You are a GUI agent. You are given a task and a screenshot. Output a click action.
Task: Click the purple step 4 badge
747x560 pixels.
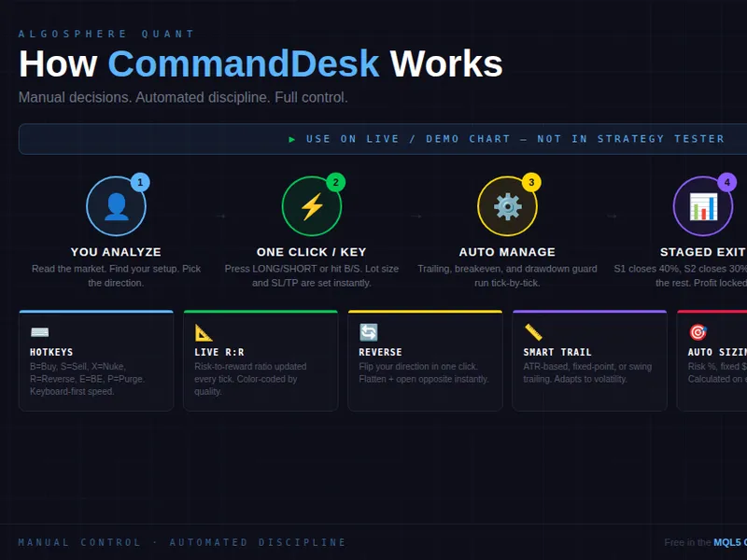tap(727, 182)
